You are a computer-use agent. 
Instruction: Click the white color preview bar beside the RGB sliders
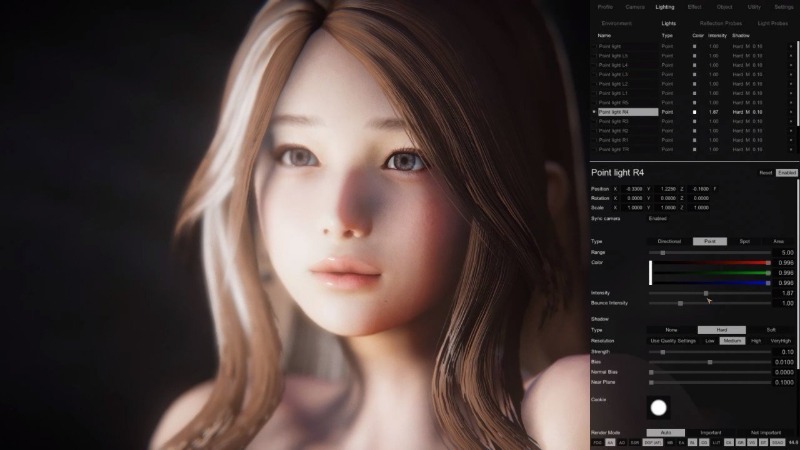coord(651,273)
